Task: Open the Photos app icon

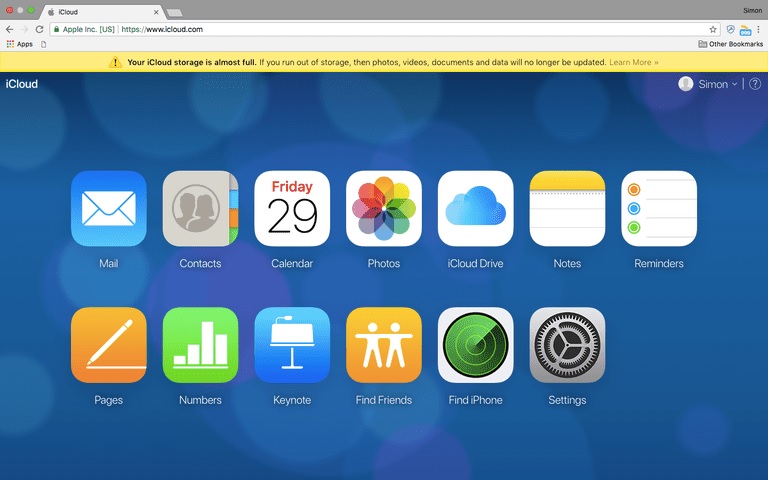Action: coord(384,209)
